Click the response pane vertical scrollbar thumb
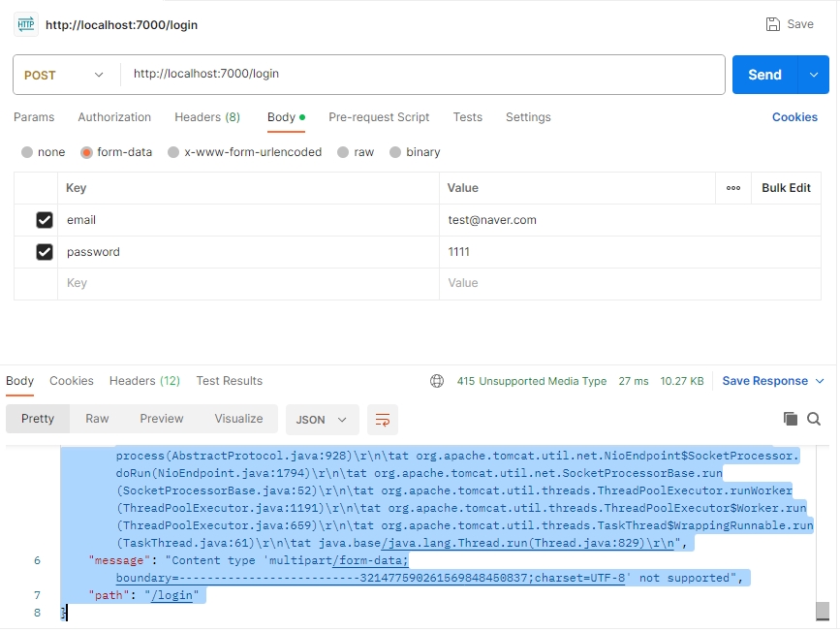This screenshot has width=840, height=632. point(823,611)
